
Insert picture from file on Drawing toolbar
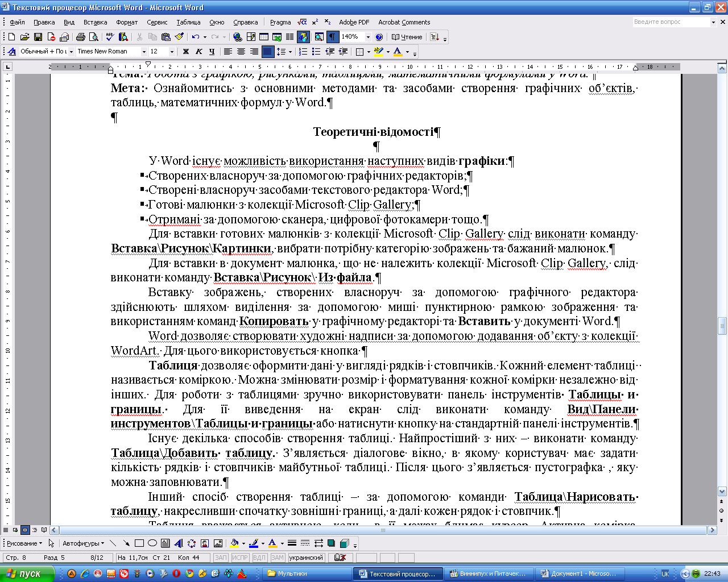218,543
